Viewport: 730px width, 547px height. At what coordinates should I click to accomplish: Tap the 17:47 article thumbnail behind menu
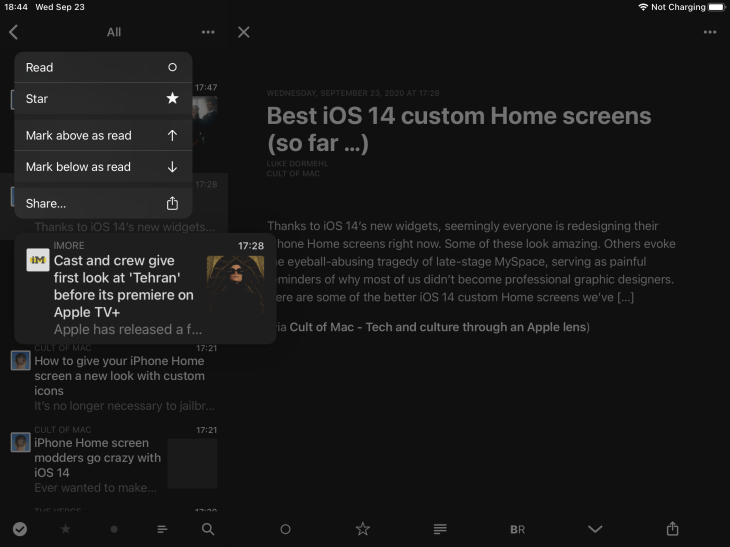tap(205, 121)
